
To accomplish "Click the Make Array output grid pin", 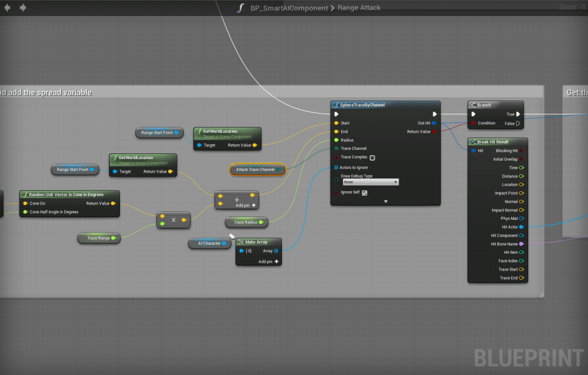I will click(x=276, y=250).
